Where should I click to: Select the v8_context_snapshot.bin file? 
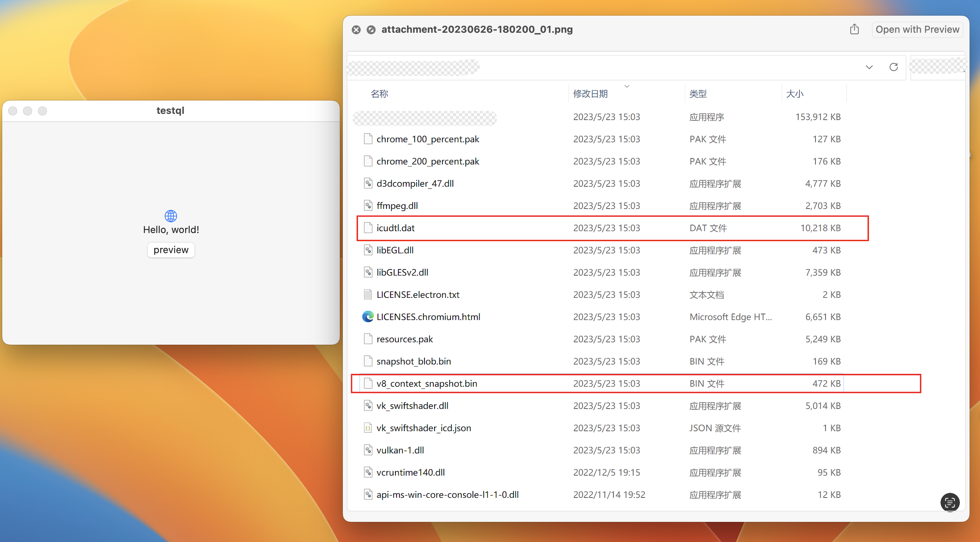pyautogui.click(x=636, y=383)
